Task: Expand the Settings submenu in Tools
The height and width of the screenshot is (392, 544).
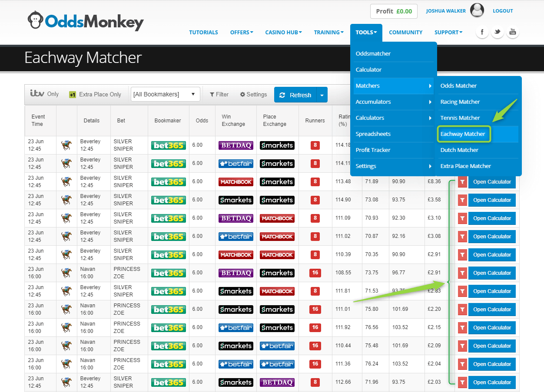Action: (x=394, y=166)
